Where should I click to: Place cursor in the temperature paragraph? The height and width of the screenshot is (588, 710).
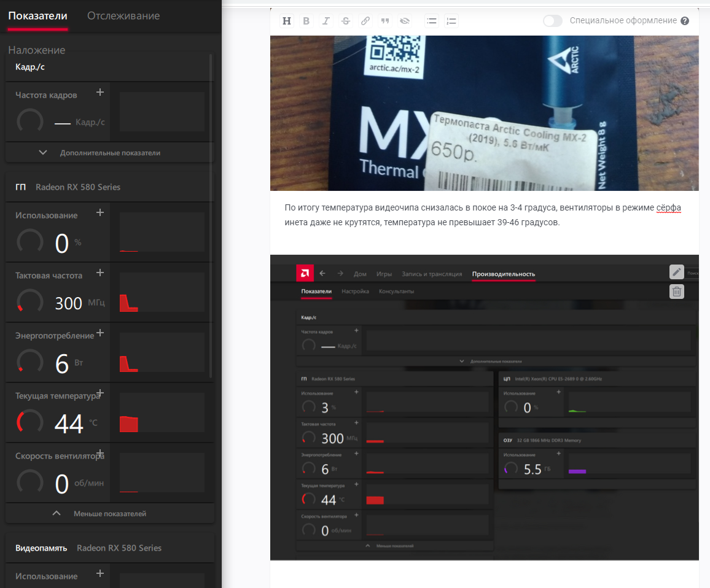[x=483, y=215]
